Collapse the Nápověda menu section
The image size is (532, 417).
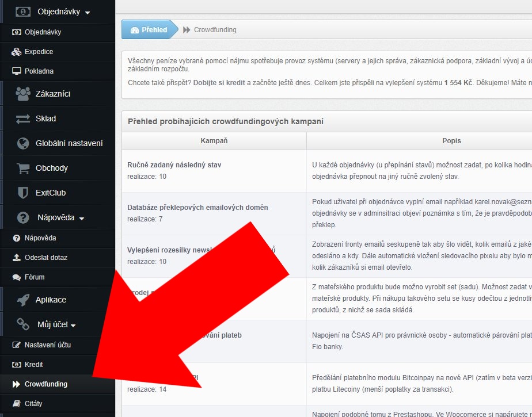[60, 218]
